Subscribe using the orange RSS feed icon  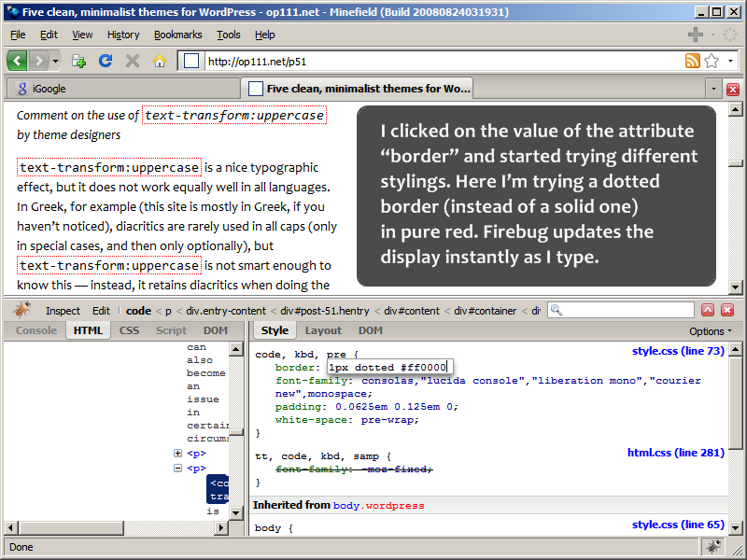point(692,61)
